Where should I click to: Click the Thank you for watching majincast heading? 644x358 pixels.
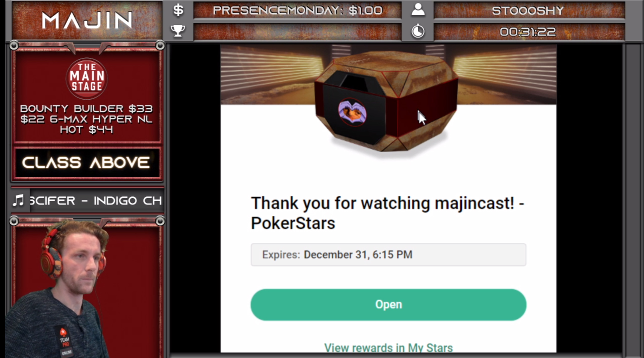click(387, 213)
